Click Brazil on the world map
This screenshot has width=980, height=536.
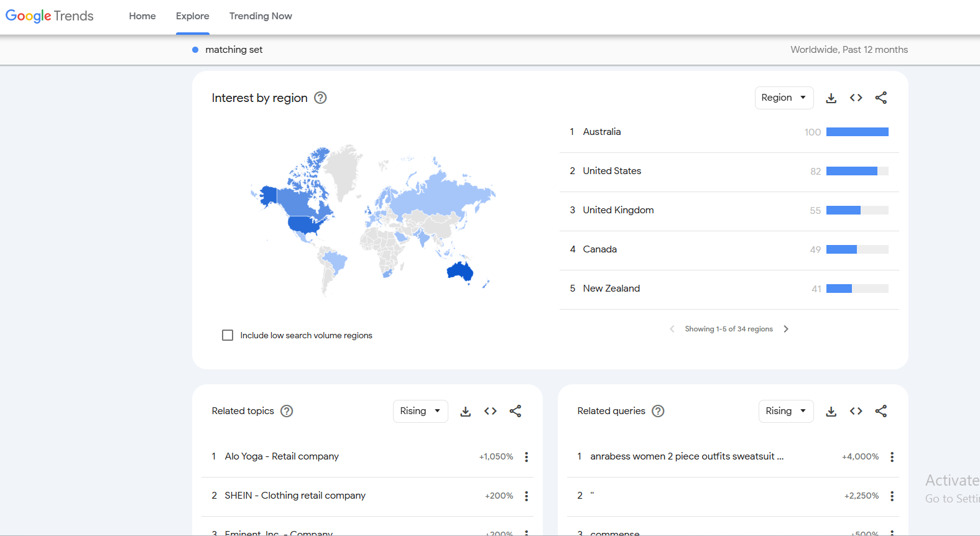coord(336,261)
